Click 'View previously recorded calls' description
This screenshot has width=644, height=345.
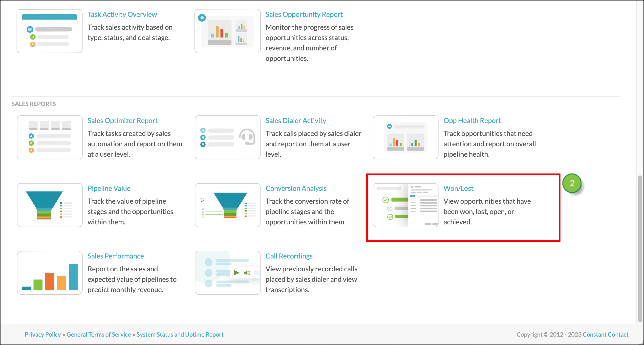click(311, 269)
